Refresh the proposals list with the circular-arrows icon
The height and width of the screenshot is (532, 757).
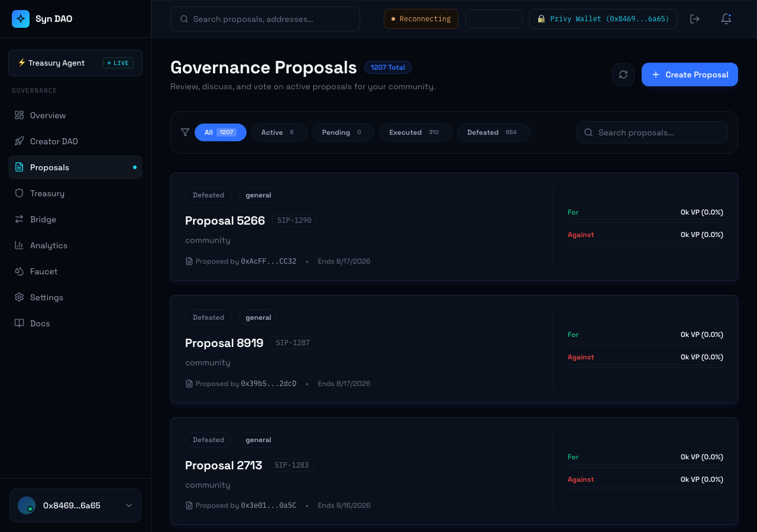coord(623,74)
